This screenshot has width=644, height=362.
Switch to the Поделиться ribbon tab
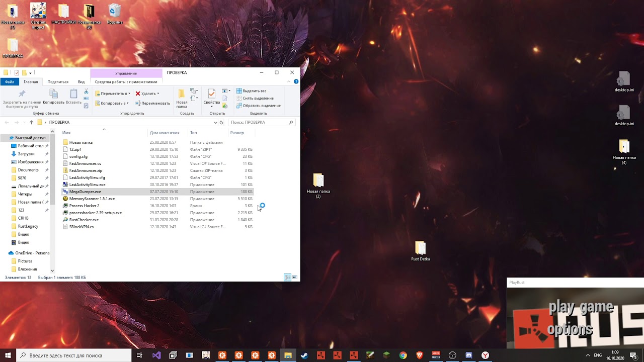58,81
